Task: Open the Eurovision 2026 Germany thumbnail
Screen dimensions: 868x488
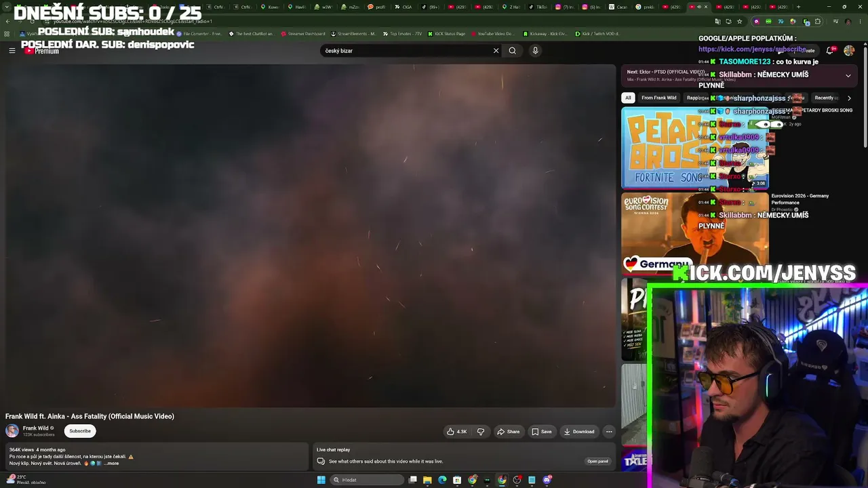Action: 694,234
